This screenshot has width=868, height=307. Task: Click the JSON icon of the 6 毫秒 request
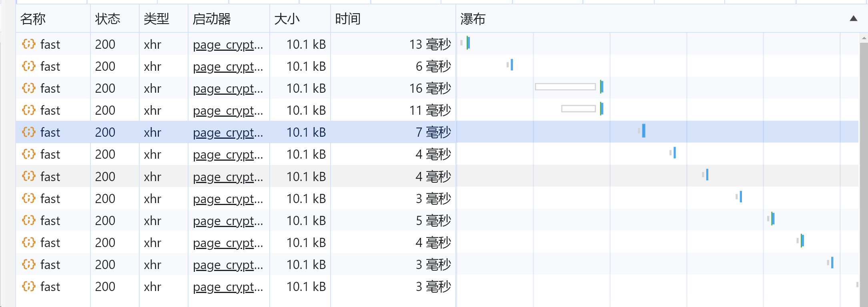click(29, 66)
